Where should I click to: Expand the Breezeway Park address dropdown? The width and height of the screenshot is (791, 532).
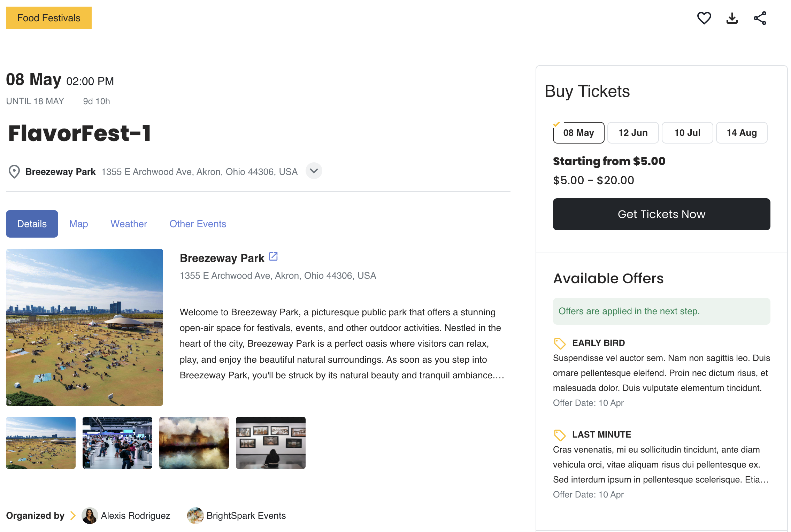[x=314, y=171]
